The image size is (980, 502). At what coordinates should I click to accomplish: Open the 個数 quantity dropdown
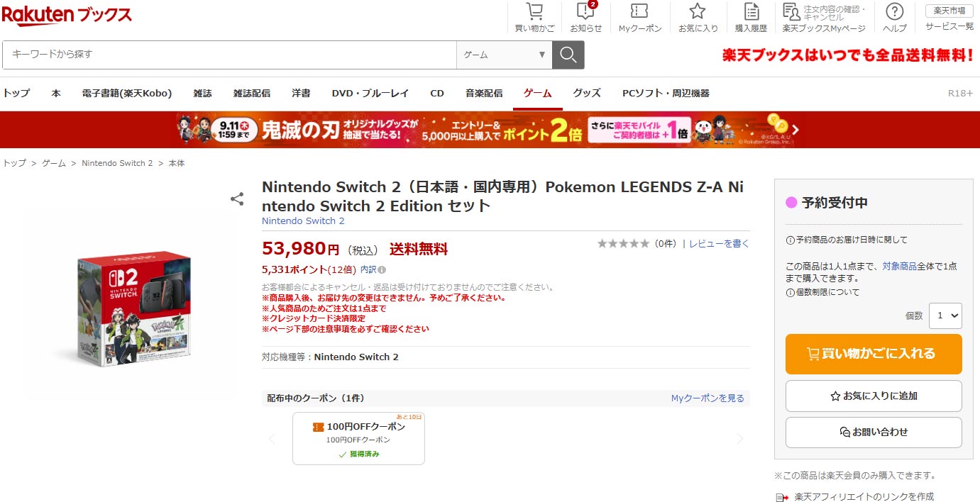pos(945,316)
